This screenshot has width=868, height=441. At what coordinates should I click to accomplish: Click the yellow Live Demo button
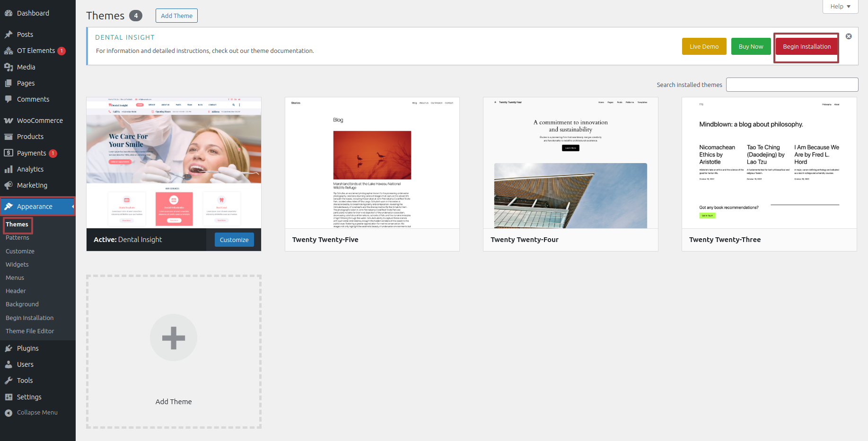coord(704,46)
